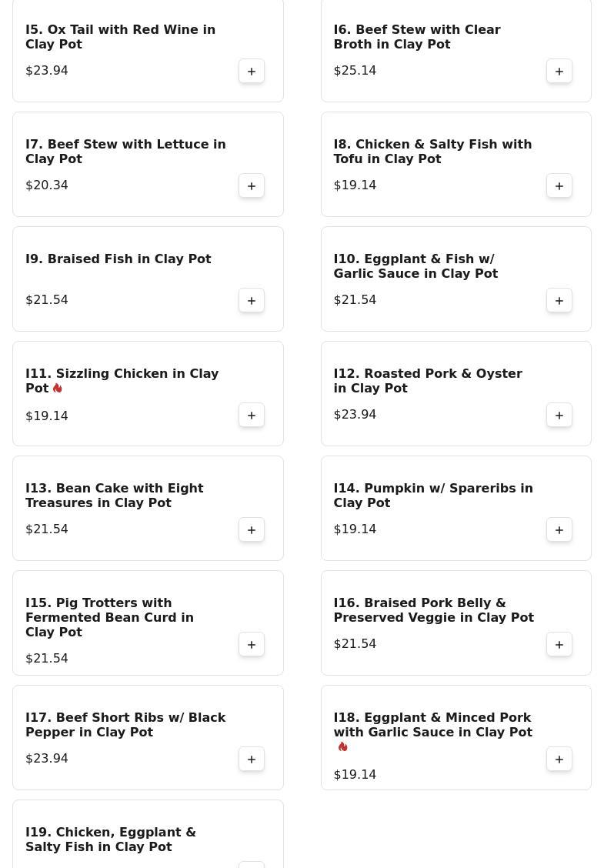Add I17 Beef Short Ribs Black Pepper
The width and height of the screenshot is (604, 868).
(252, 759)
